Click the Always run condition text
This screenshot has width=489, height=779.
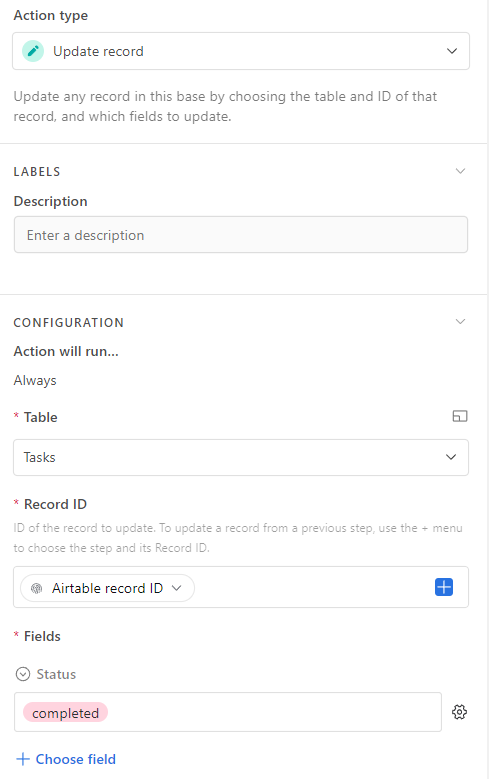[x=35, y=380]
